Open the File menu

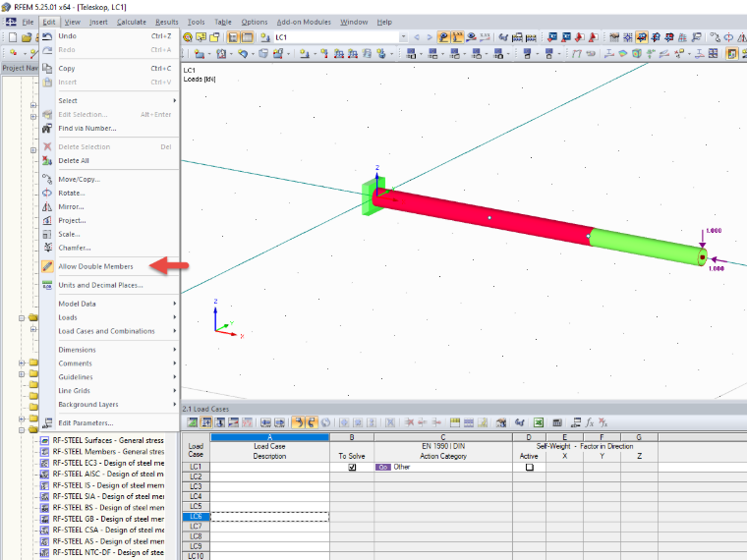29,22
